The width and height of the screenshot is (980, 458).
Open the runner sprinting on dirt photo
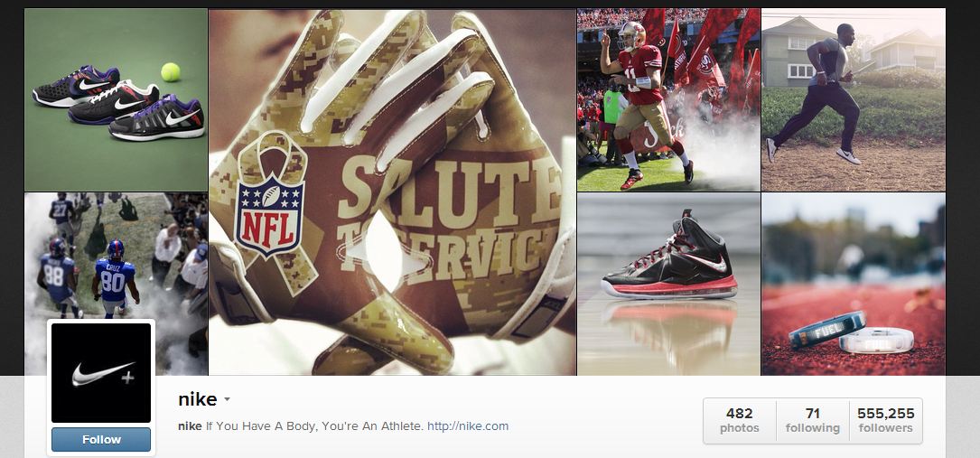click(x=854, y=99)
